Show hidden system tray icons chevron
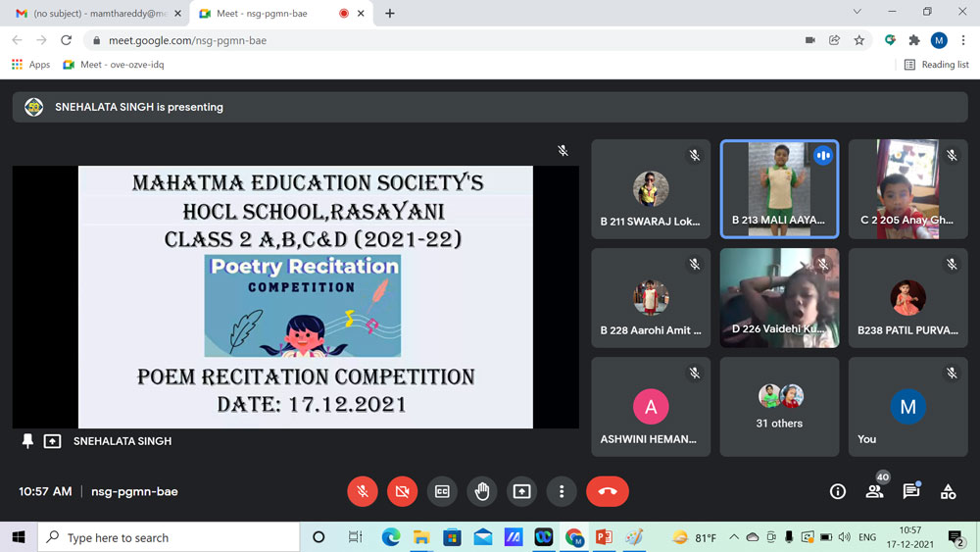980x552 pixels. pos(733,537)
